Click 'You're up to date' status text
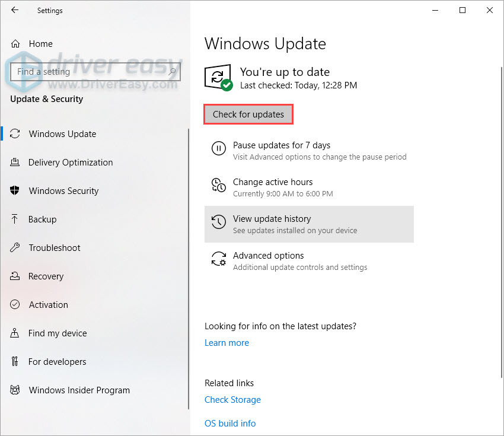The image size is (504, 436). [285, 72]
